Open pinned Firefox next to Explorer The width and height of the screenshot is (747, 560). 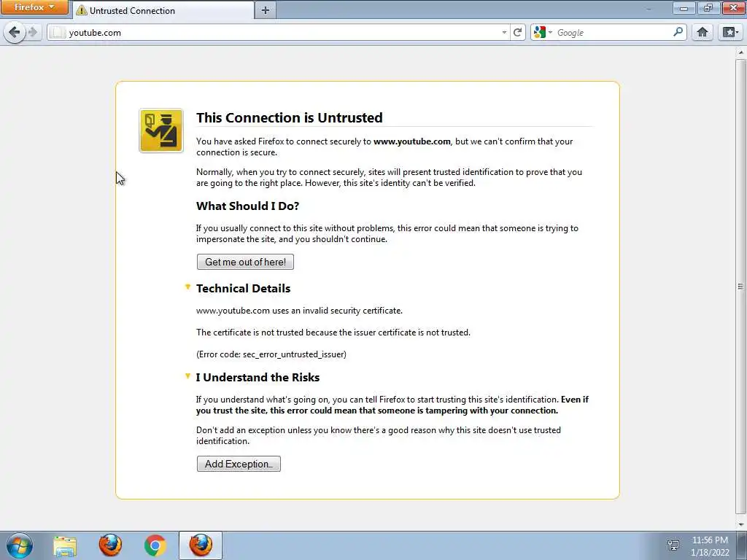click(x=110, y=545)
